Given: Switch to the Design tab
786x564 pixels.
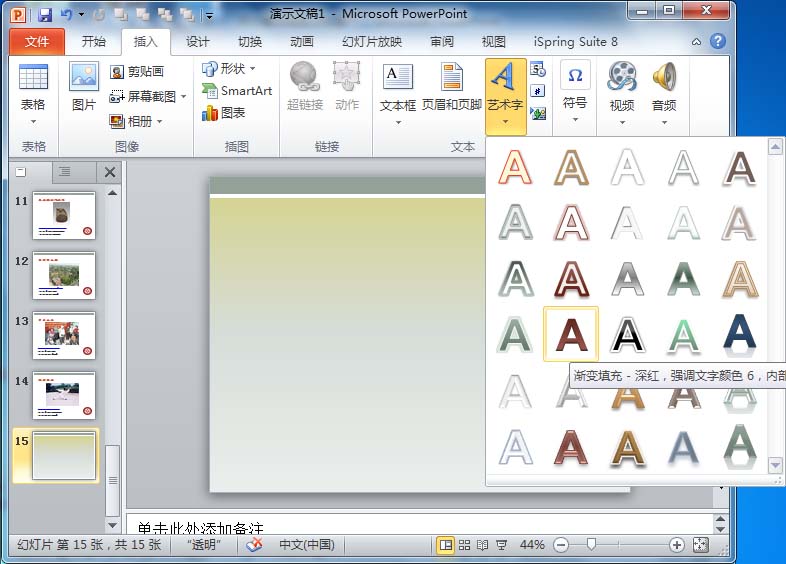Looking at the screenshot, I should 198,42.
